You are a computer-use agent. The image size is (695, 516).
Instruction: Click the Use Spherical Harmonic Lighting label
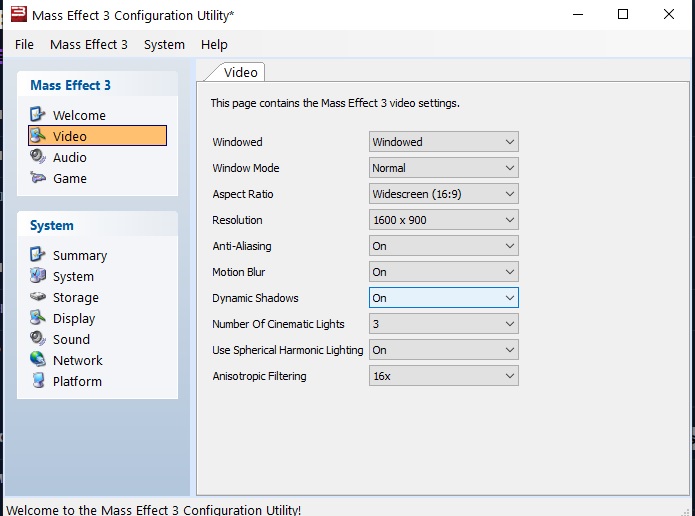[288, 350]
